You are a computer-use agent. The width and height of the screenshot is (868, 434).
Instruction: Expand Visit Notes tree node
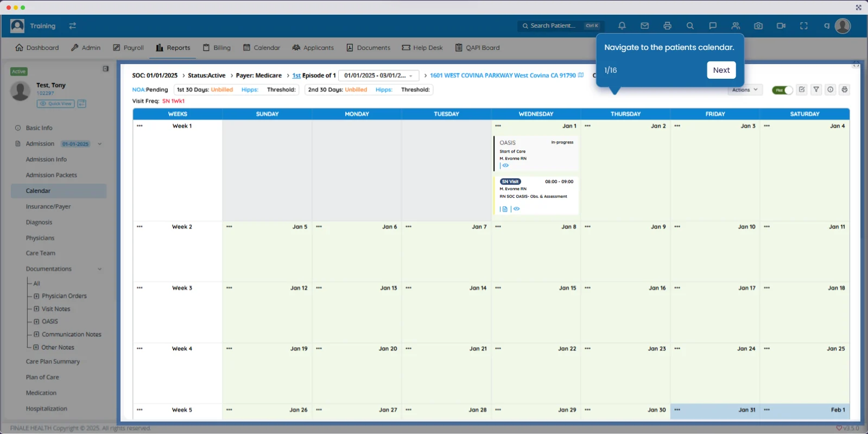[36, 309]
